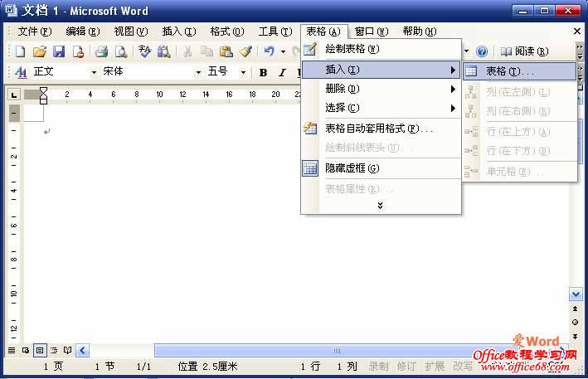The width and height of the screenshot is (588, 379).
Task: Activate the Format Painter brush
Action: pos(245,51)
